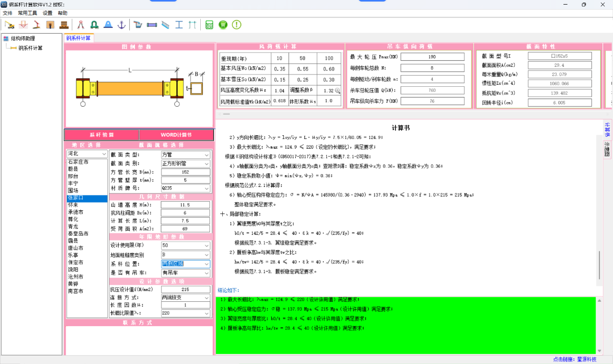Click the 抗压设计值 f input field
The width and height of the screenshot is (613, 364).
pyautogui.click(x=185, y=289)
